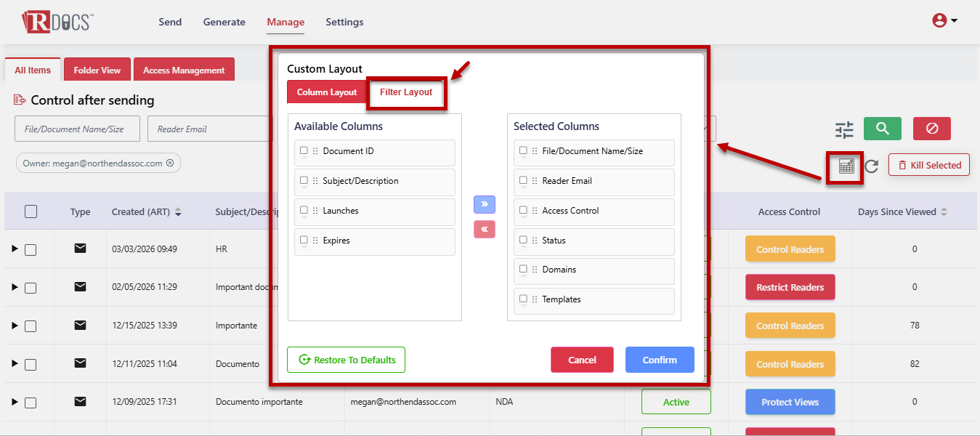Open the filter sliders icon

844,129
